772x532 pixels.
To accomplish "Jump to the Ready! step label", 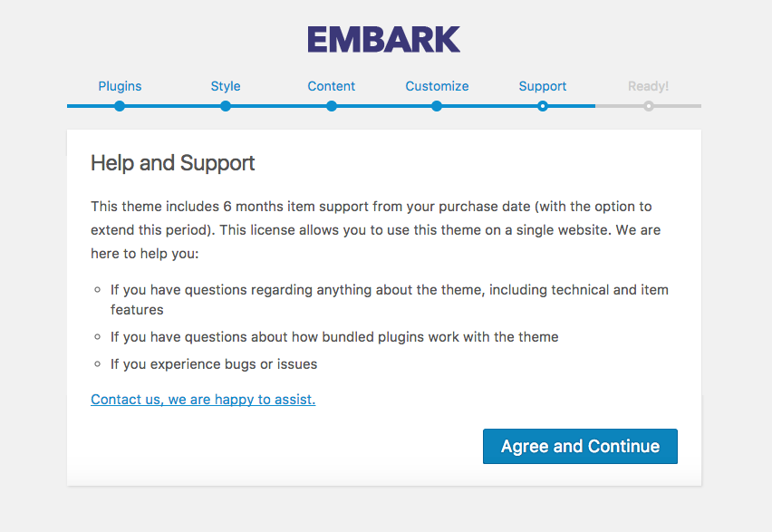I will [648, 86].
